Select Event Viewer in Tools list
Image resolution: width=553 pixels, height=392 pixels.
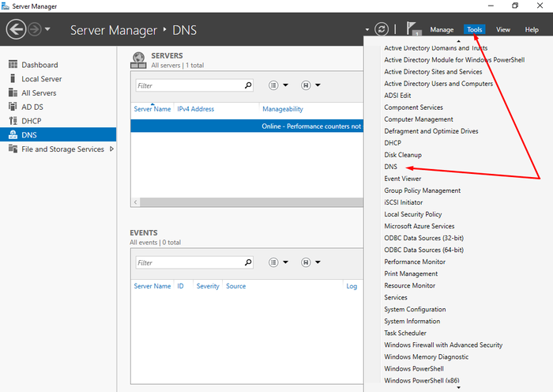tap(402, 179)
